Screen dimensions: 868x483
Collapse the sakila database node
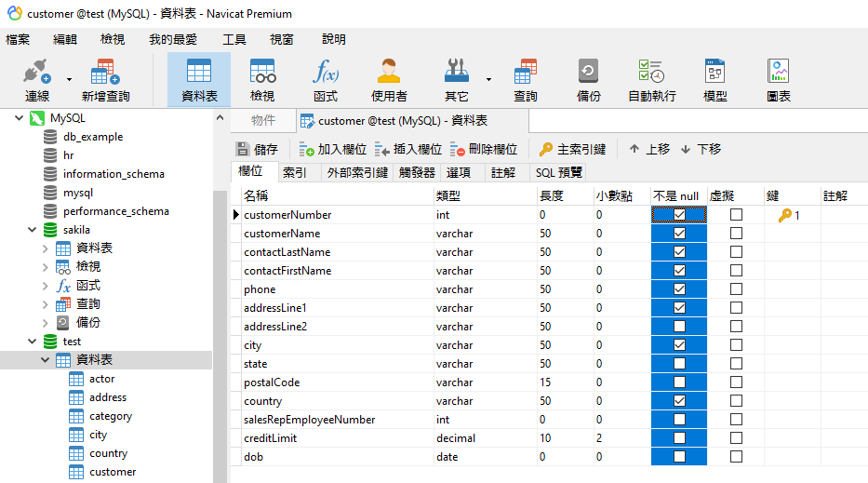(33, 230)
